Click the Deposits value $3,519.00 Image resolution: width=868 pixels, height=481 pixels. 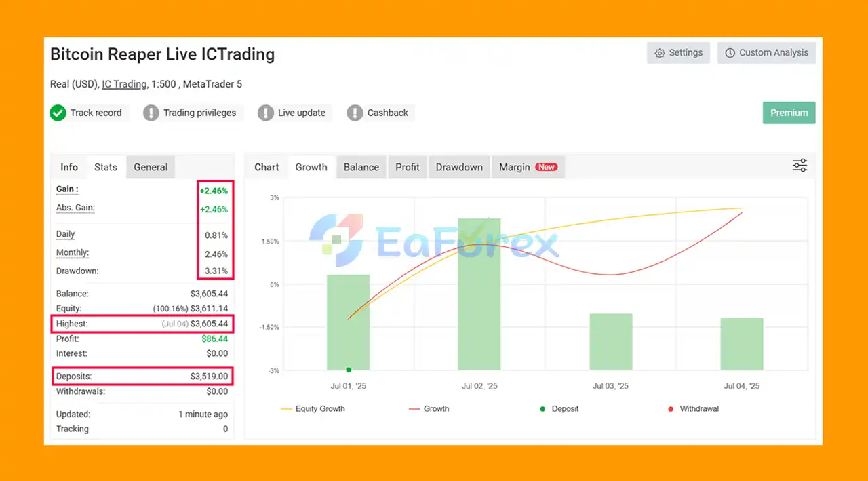(209, 376)
